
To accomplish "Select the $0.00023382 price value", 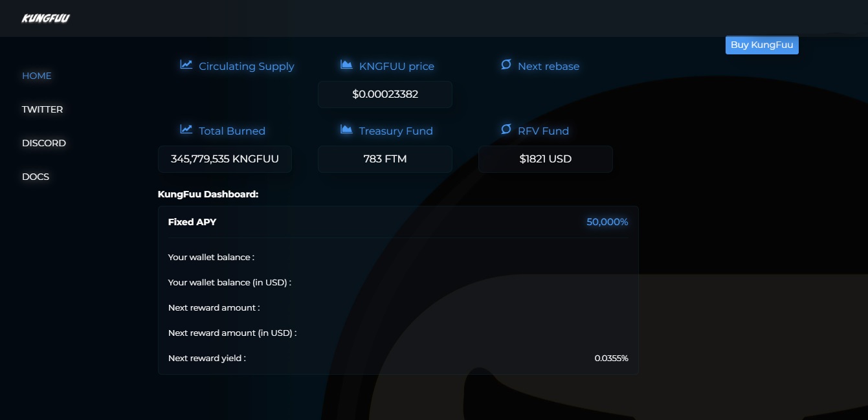I will [385, 94].
